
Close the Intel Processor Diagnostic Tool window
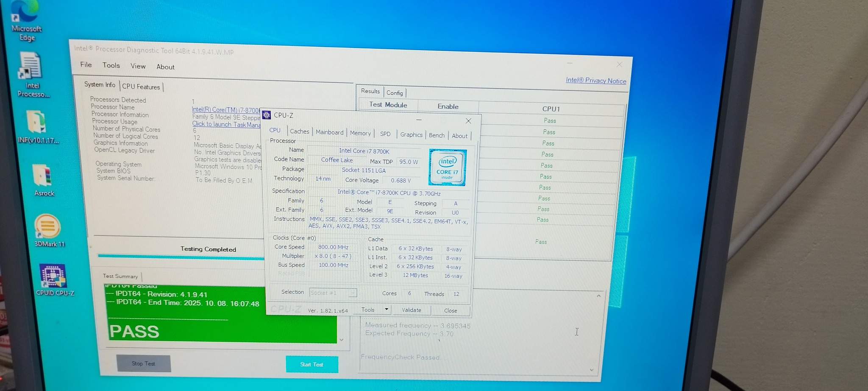(619, 64)
